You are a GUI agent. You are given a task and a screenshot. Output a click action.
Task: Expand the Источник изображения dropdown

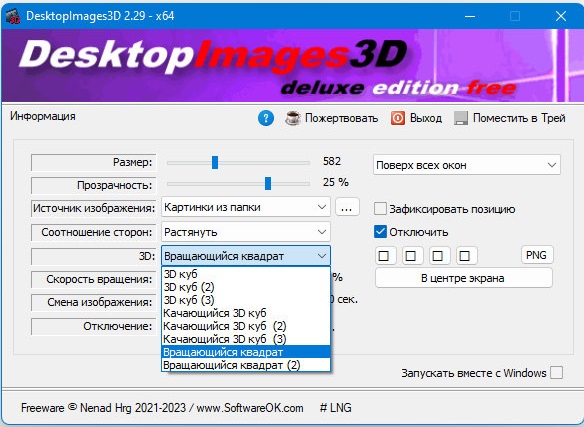246,207
